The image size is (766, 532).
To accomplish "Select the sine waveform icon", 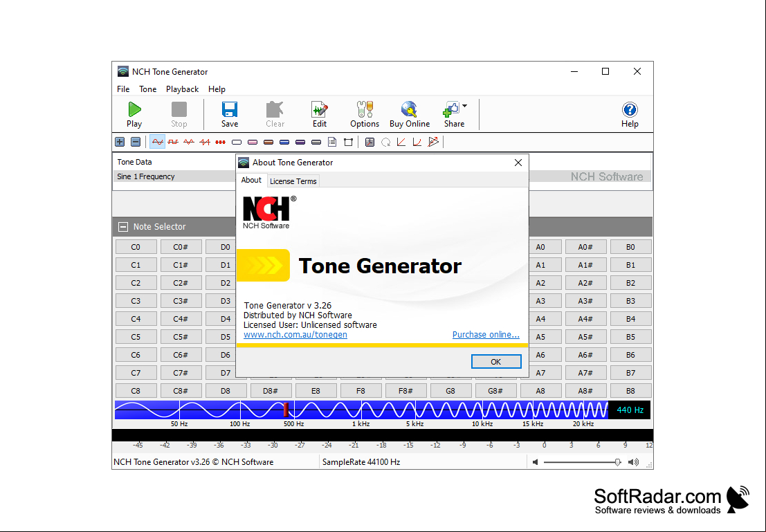I will click(x=157, y=142).
